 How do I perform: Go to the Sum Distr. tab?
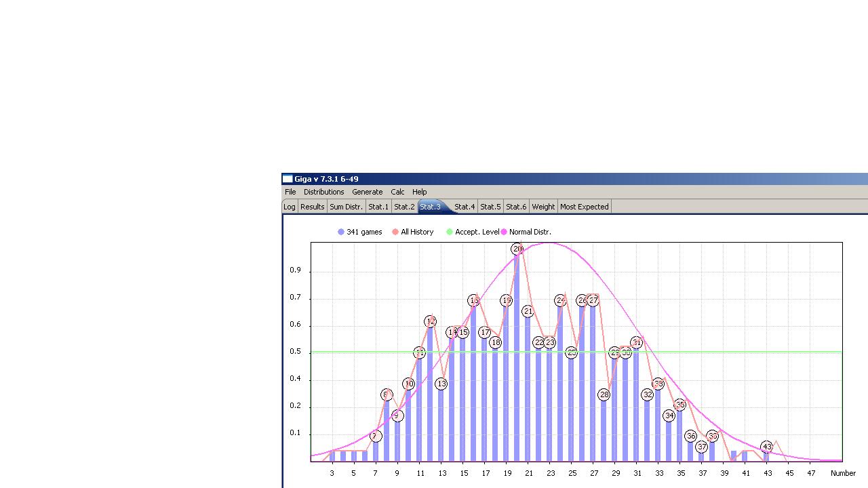pos(346,207)
